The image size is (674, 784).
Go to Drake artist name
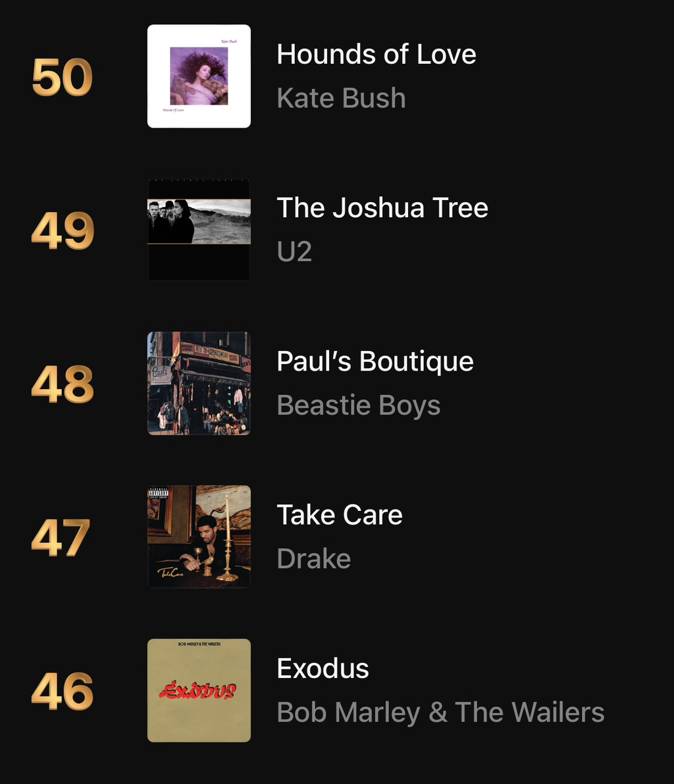pos(314,558)
